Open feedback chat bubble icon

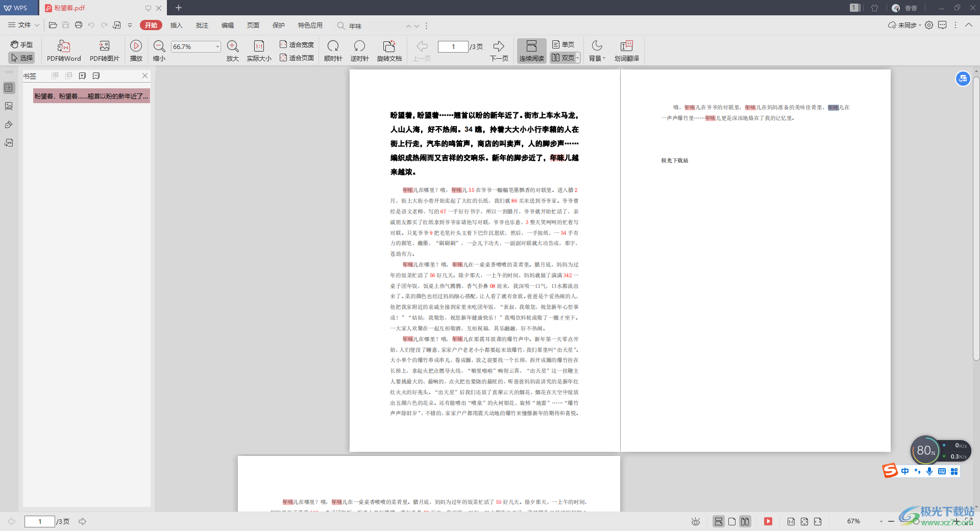point(942,25)
